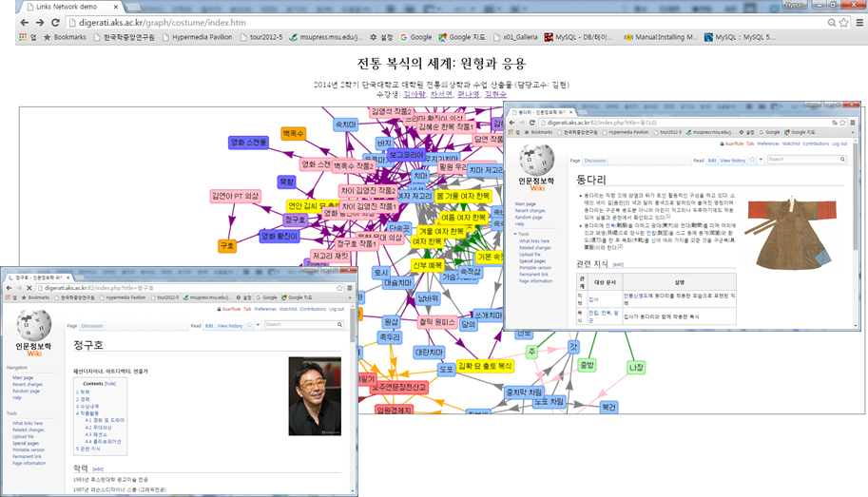Toggle watchlist star on 정구호 page
The height and width of the screenshot is (497, 868).
249,325
